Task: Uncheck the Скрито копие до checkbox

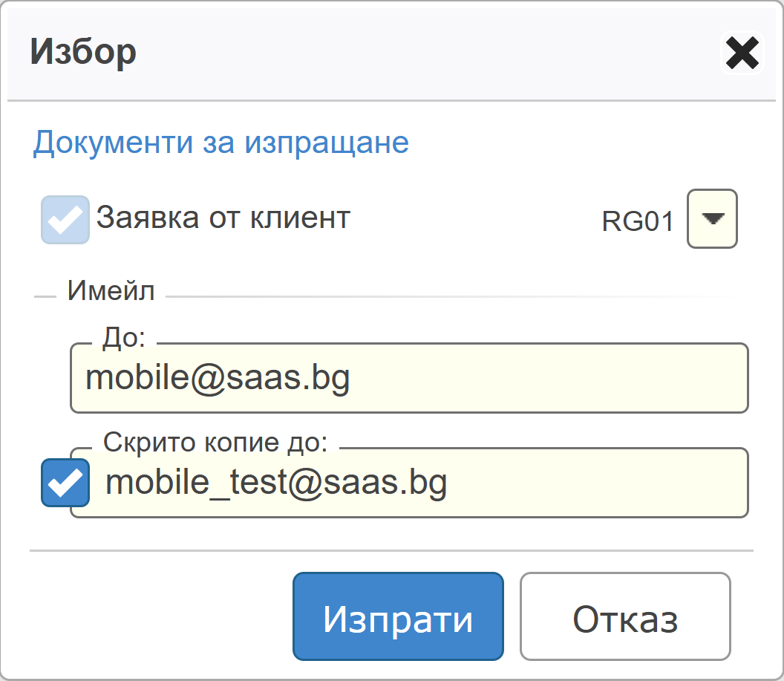Action: pos(65,483)
